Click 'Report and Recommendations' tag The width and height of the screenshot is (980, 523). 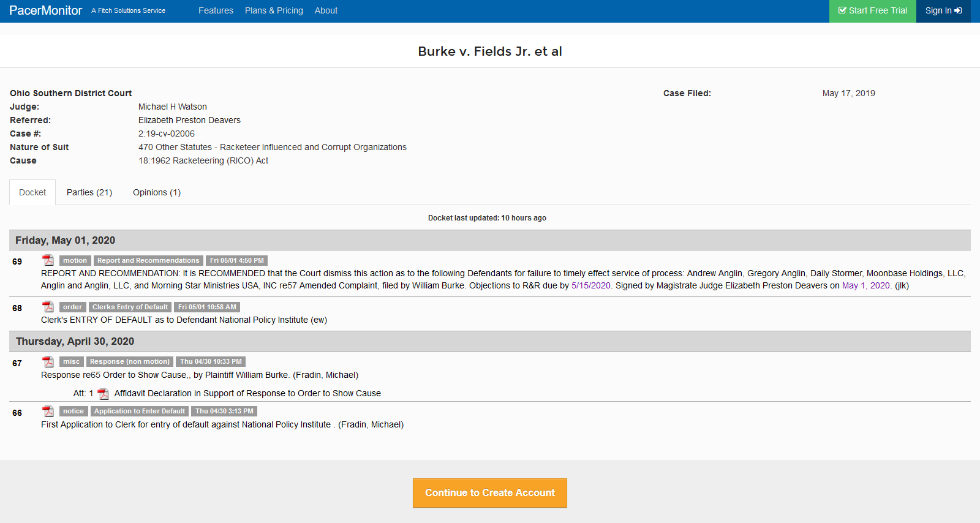click(148, 260)
